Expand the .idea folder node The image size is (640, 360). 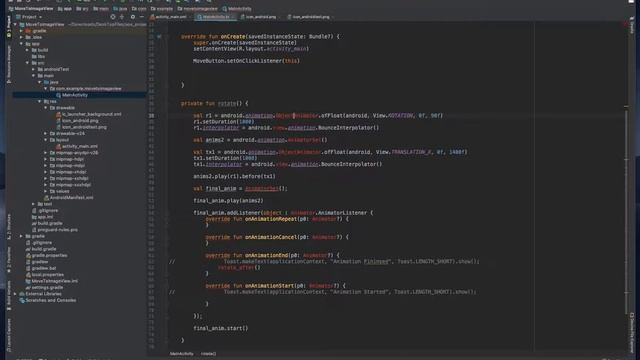[x=21, y=37]
